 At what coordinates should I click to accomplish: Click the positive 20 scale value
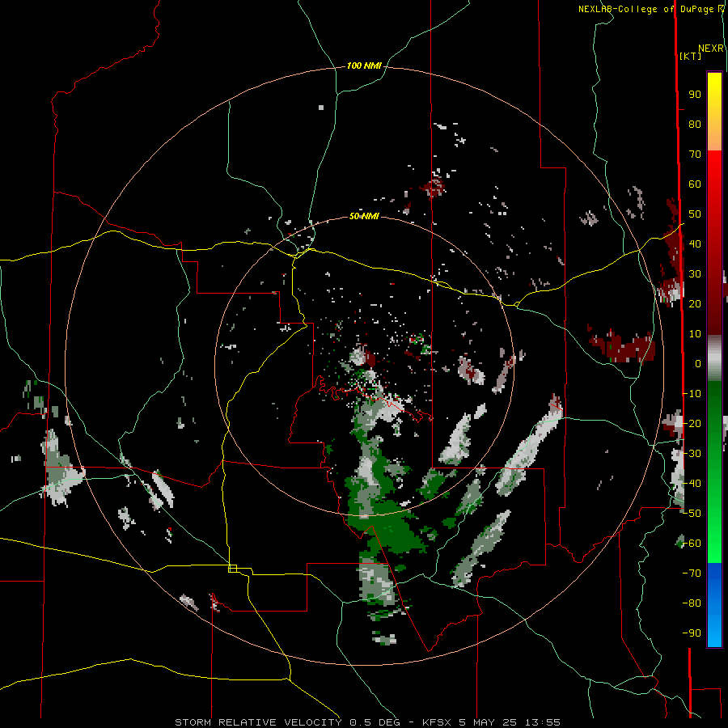click(695, 303)
